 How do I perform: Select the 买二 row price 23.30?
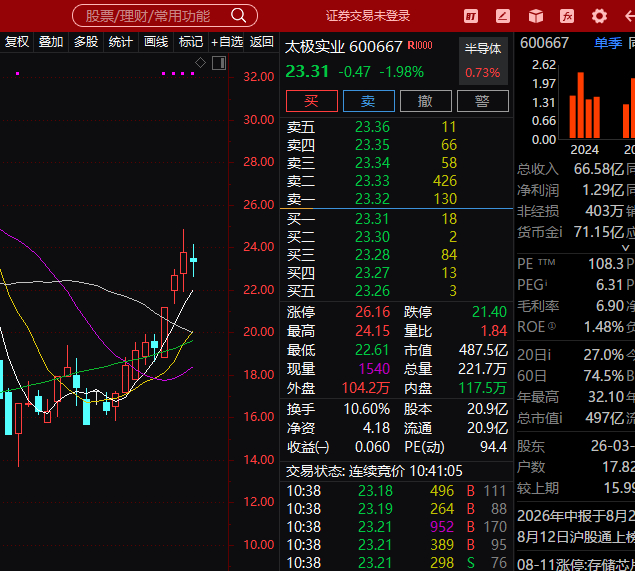coord(372,237)
